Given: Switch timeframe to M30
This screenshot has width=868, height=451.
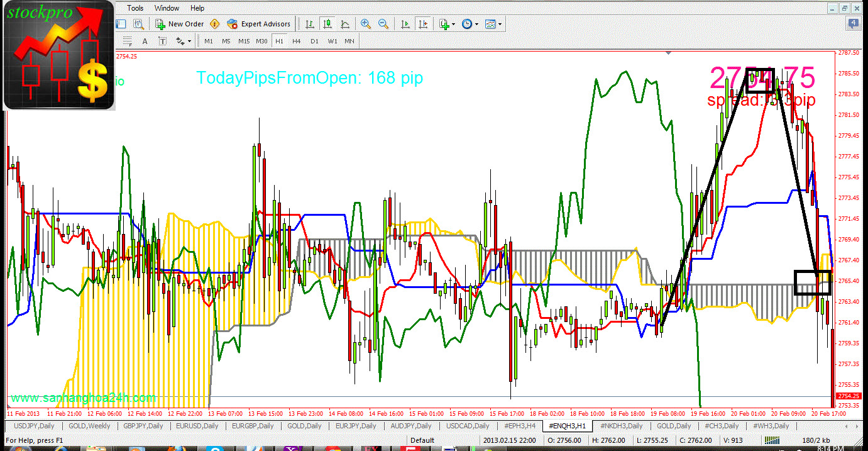Looking at the screenshot, I should click(262, 42).
